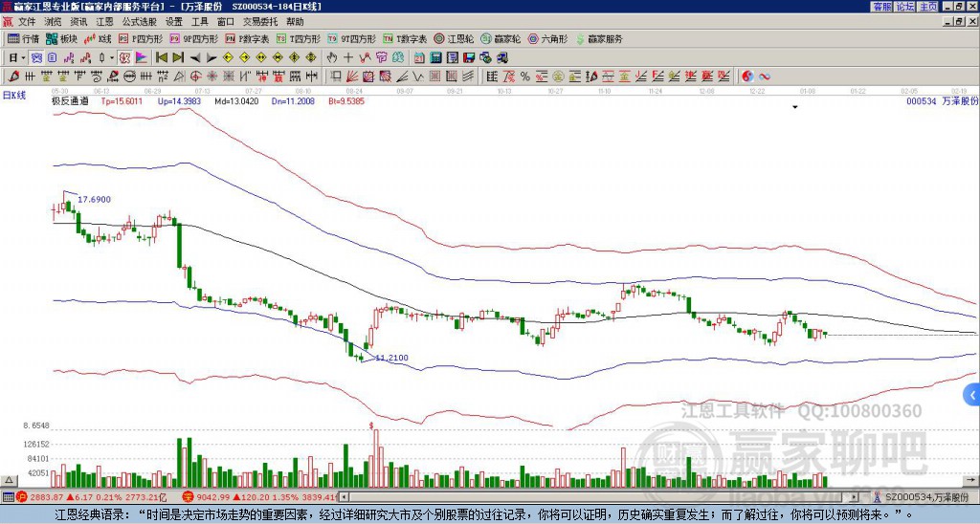
Task: Click the taiji yin-yang icon
Action: click(747, 76)
